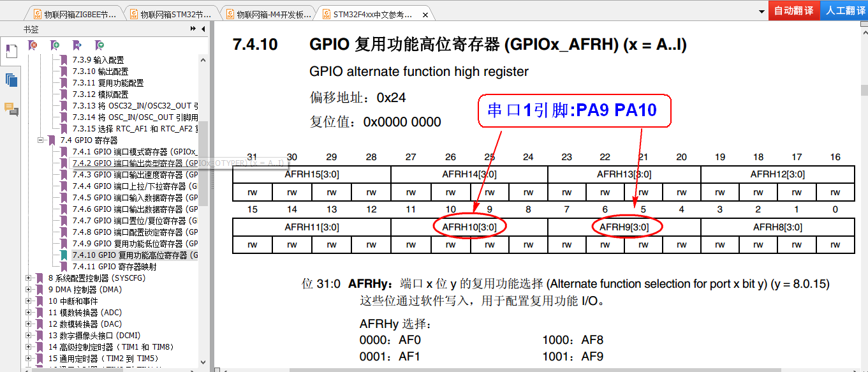Click the AFRH15[3:0] table cell
This screenshot has height=372, width=868.
tap(312, 174)
